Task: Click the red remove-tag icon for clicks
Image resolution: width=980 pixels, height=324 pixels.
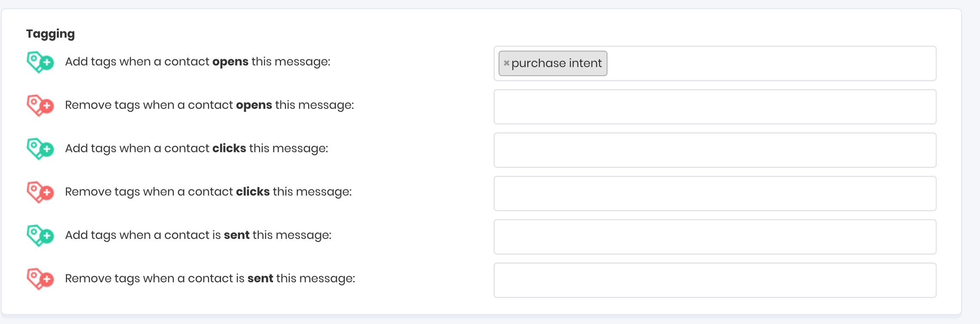Action: click(40, 192)
